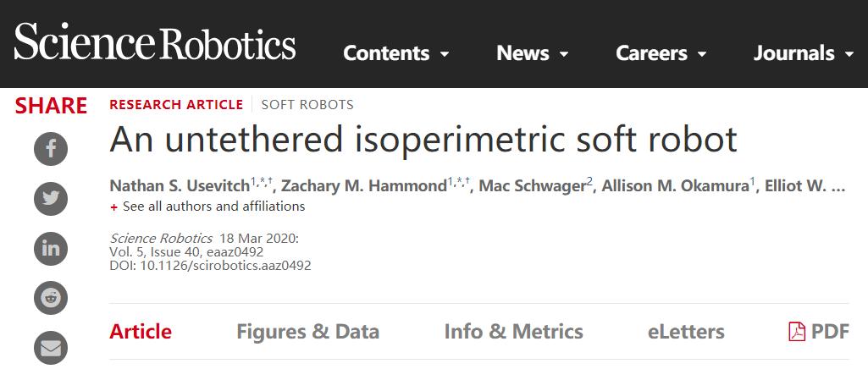The image size is (868, 369).
Task: Open the Soft Robots topic link
Action: (307, 105)
